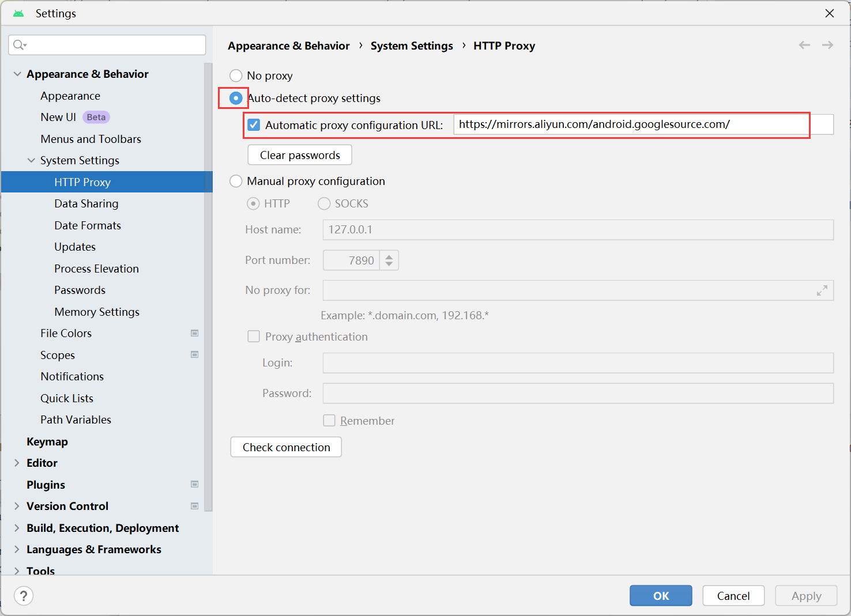This screenshot has width=851, height=616.
Task: Uncheck Automatic proxy configuration URL checkbox
Action: point(254,124)
